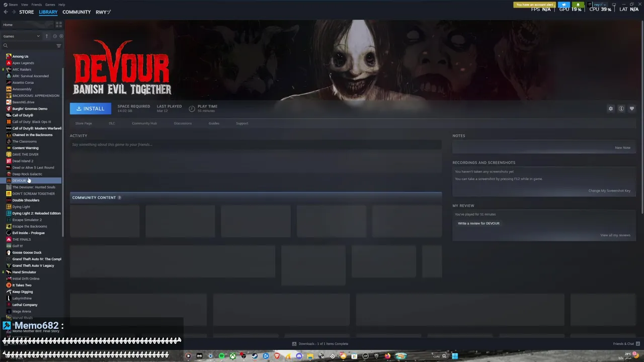
Task: Open Steam from the taskbar
Action: point(255,356)
